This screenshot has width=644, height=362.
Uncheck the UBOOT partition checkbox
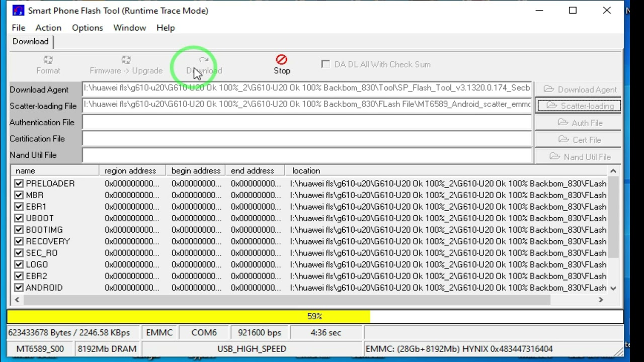19,218
